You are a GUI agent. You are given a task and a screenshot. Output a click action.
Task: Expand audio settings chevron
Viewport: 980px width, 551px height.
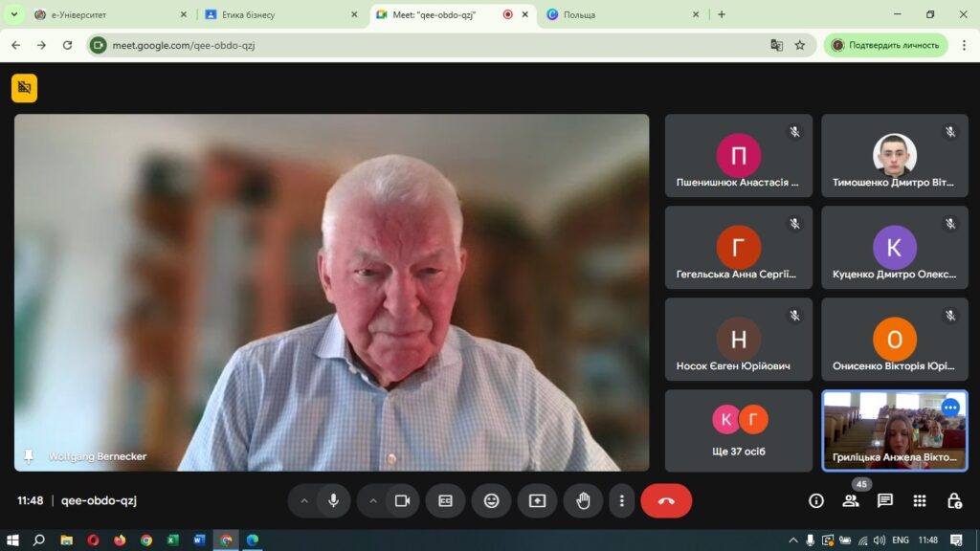click(x=304, y=500)
